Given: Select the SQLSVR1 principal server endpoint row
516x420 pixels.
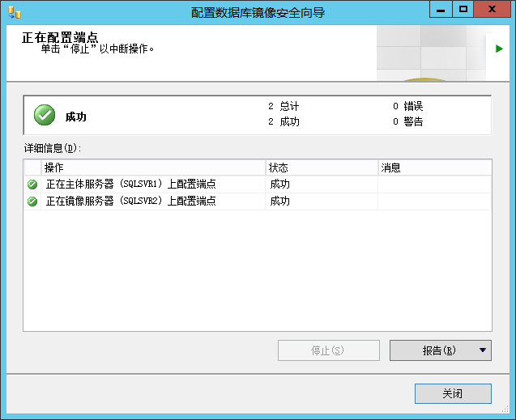Looking at the screenshot, I should point(258,185).
